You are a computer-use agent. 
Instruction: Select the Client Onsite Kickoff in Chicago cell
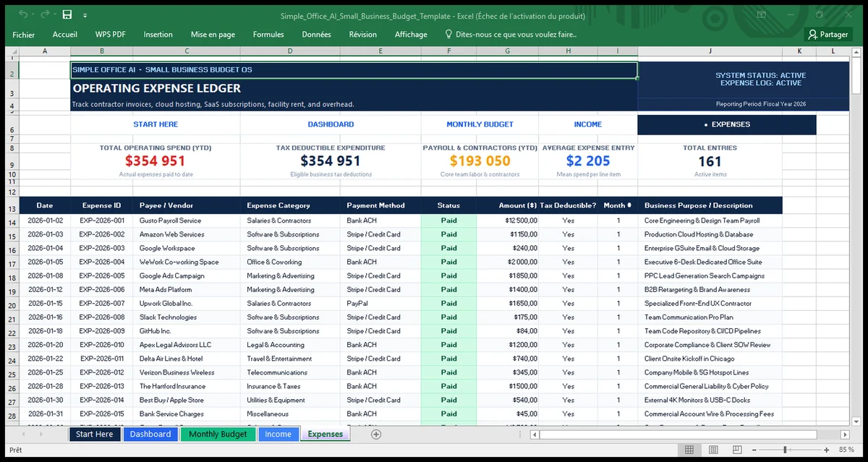click(x=710, y=359)
